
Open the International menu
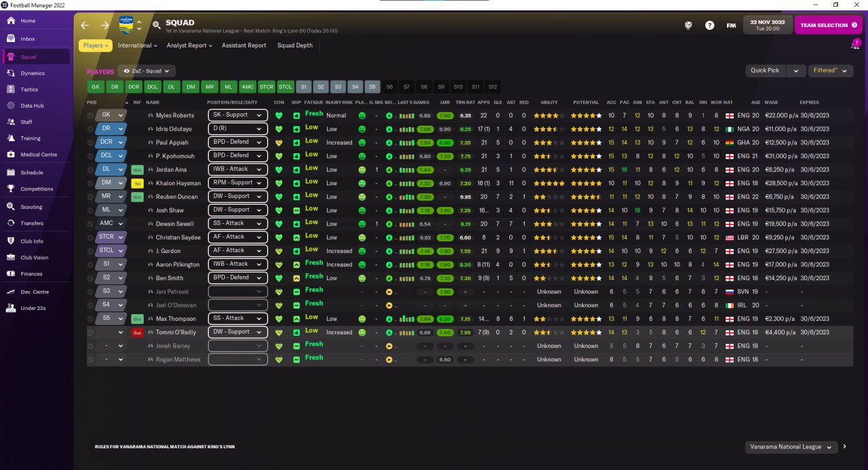coord(138,45)
